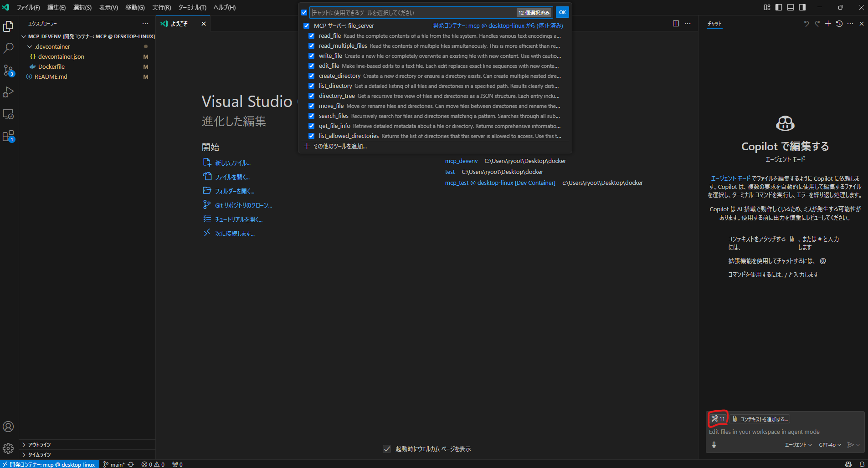Open エージェント mode dropdown
868x468 pixels.
point(798,445)
